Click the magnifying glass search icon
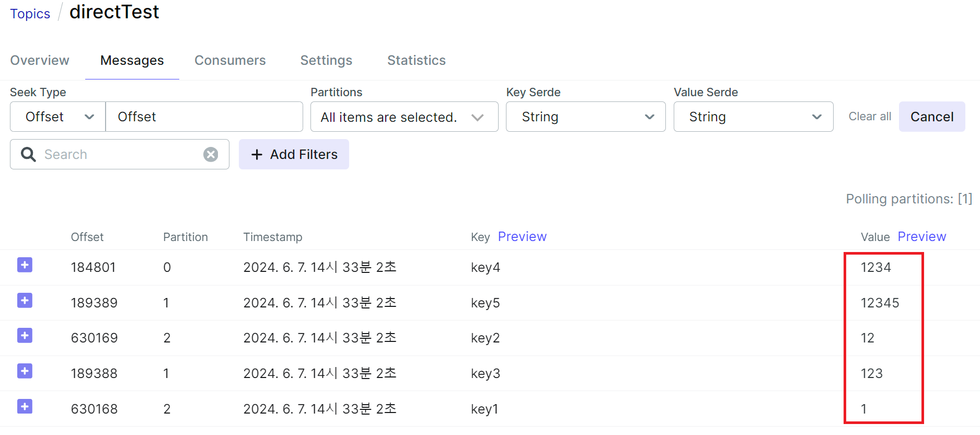This screenshot has width=980, height=435. (28, 154)
